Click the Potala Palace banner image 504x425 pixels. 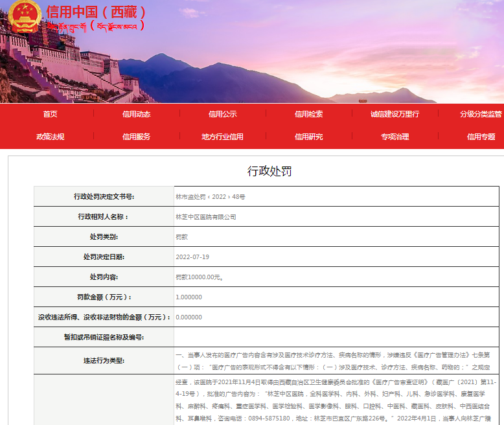point(252,51)
